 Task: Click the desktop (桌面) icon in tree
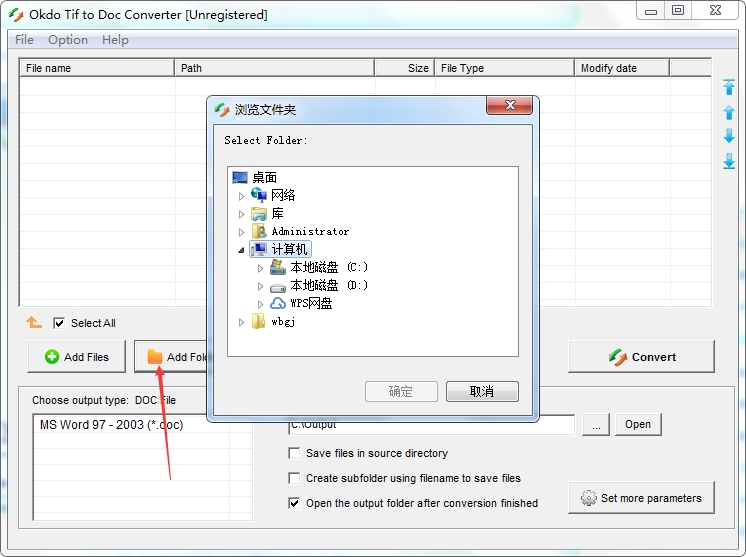pyautogui.click(x=240, y=177)
